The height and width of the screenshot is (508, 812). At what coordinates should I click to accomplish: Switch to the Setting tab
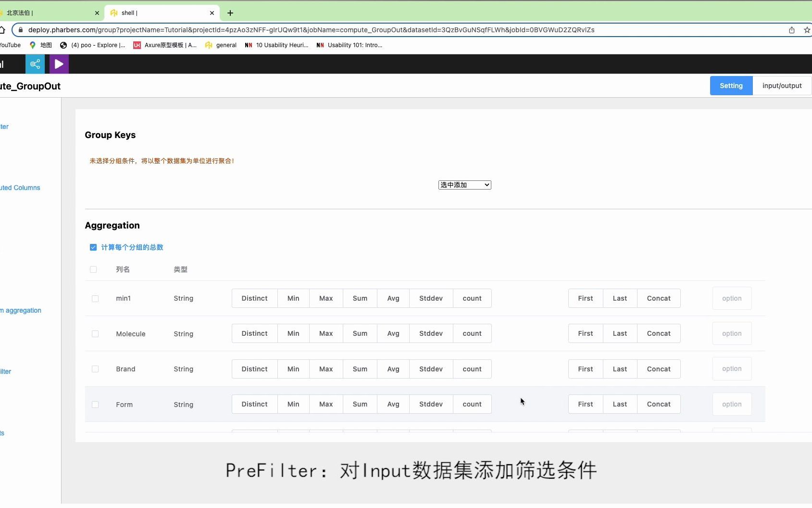[731, 86]
